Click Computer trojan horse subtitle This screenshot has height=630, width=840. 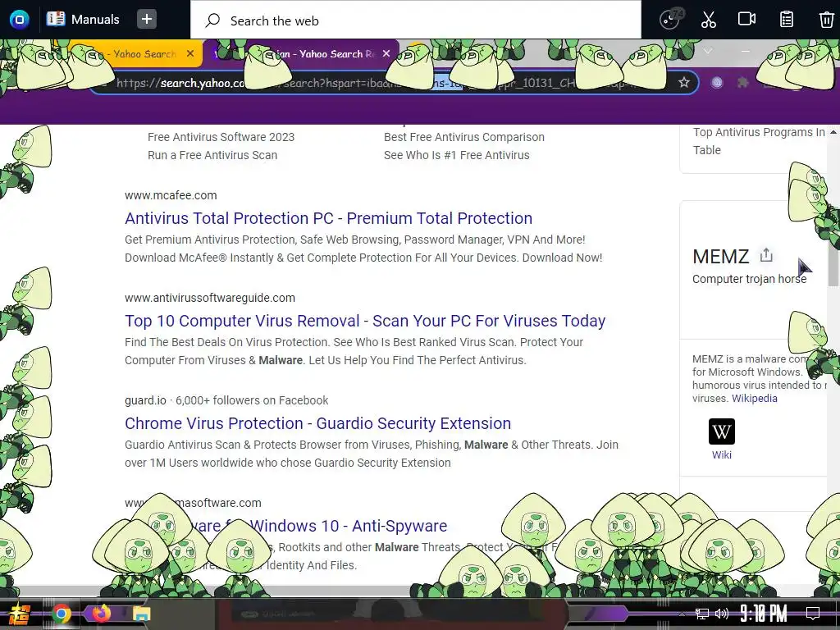tap(749, 279)
